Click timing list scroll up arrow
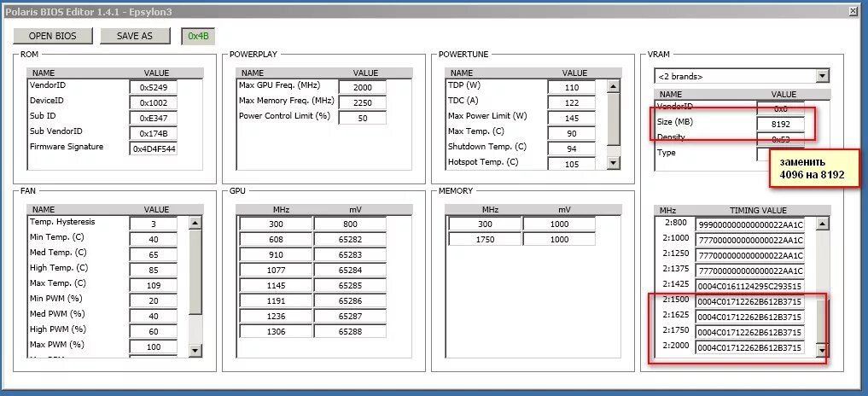The width and height of the screenshot is (868, 396). click(823, 223)
